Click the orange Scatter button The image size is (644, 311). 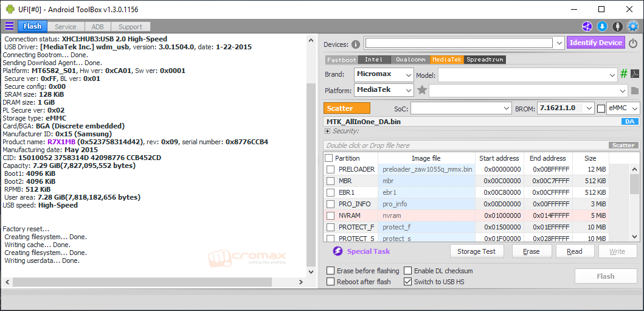click(x=347, y=108)
